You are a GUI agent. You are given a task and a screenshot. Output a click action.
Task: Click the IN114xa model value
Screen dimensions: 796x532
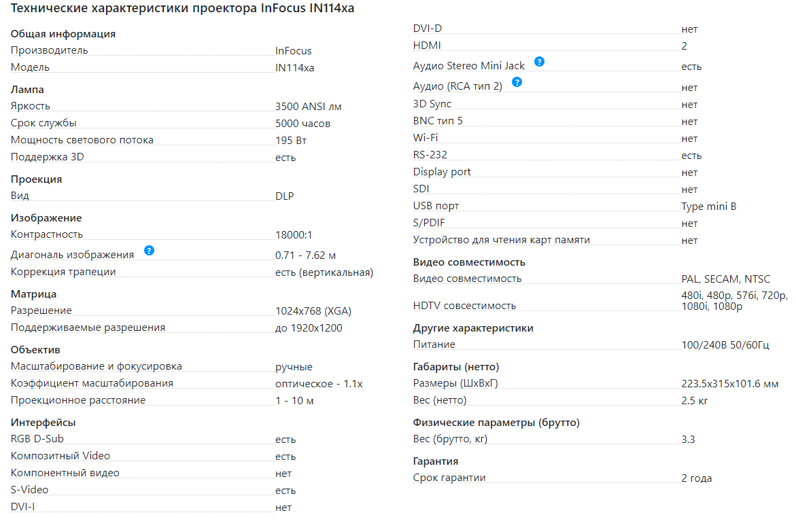tap(294, 68)
